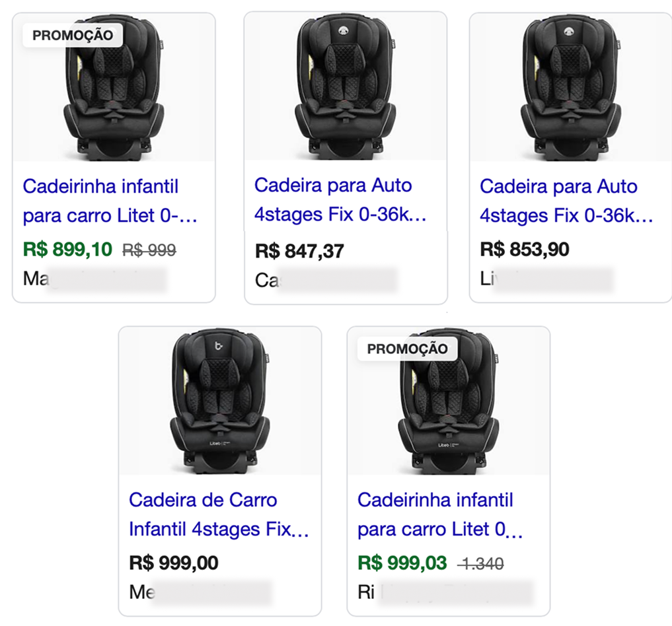Click the Cadeira para Auto title above R$ 853,90
Image resolution: width=672 pixels, height=626 pixels.
[x=566, y=201]
